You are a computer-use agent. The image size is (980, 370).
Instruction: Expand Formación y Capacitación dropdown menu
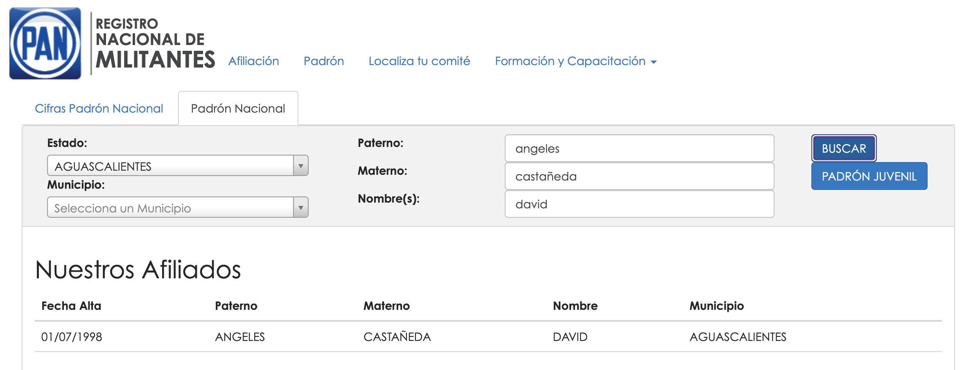pos(575,61)
